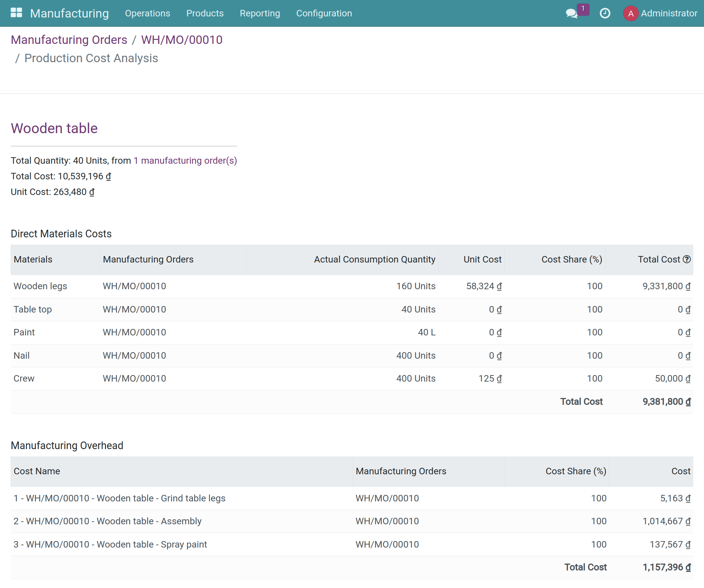This screenshot has width=704, height=588.
Task: Click the 400 Units Nail quantity
Action: point(416,356)
